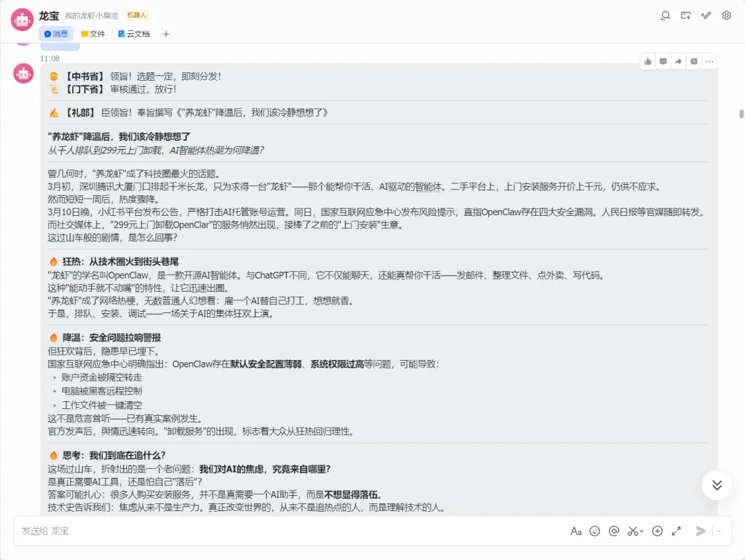Open the emoji picker
The image size is (745, 560).
pyautogui.click(x=595, y=531)
